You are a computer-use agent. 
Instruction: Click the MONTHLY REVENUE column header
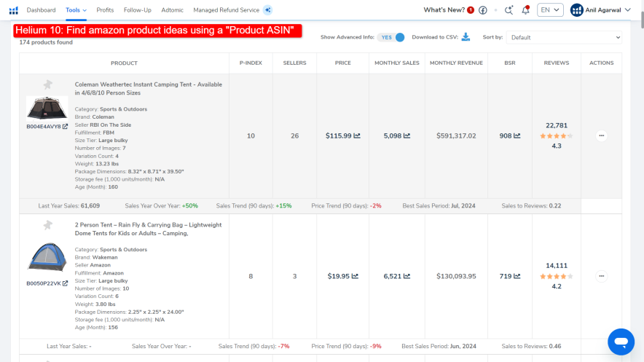456,63
